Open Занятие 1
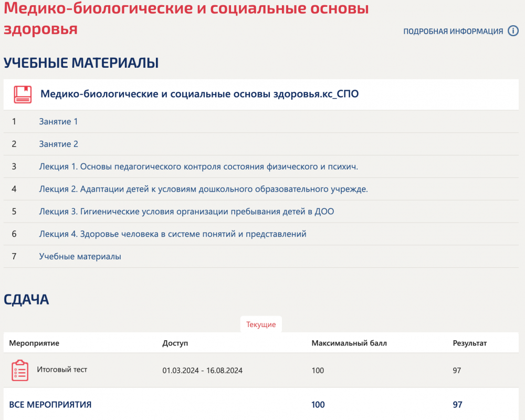 tap(58, 121)
